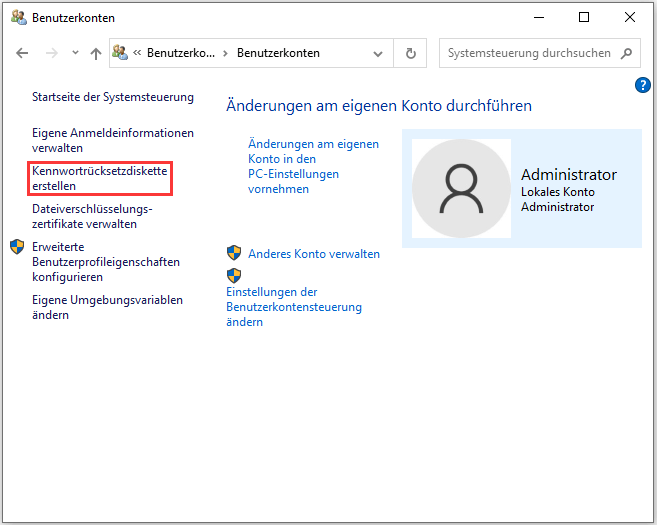Screen dimensions: 657x525
Task: Click the user accounts icon in the address bar
Action: coord(122,53)
